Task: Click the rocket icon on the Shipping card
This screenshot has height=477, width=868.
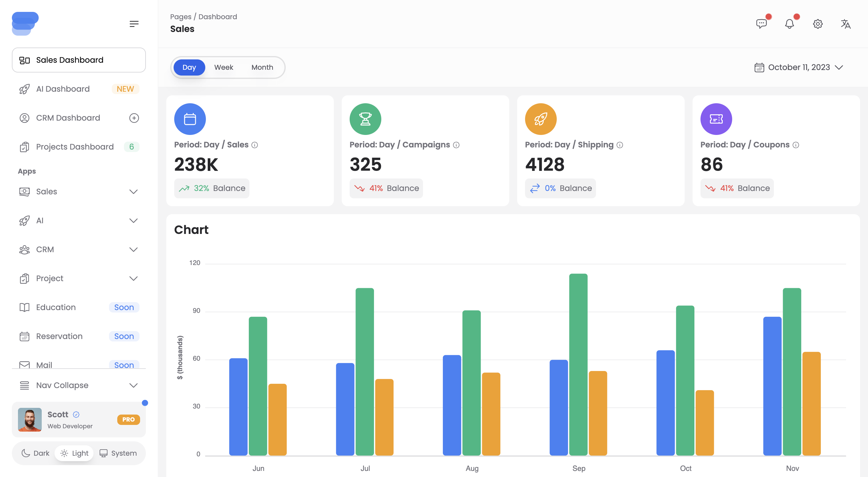Action: click(x=541, y=119)
